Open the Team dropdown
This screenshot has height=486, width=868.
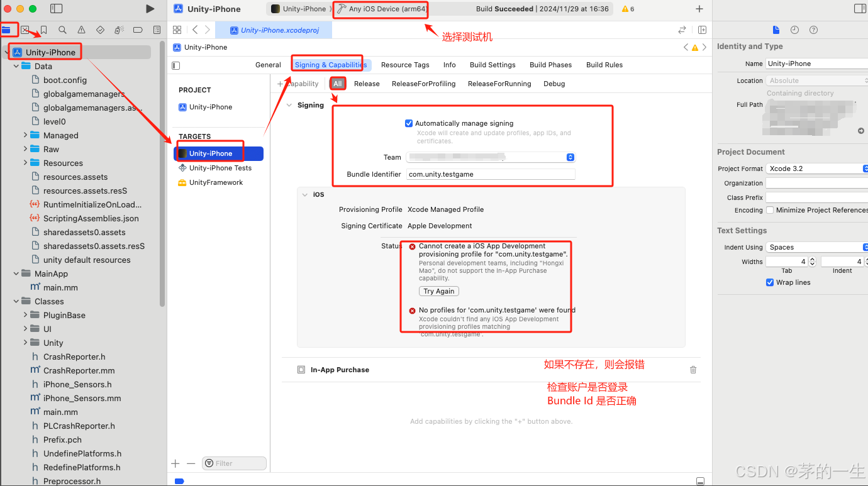point(490,157)
